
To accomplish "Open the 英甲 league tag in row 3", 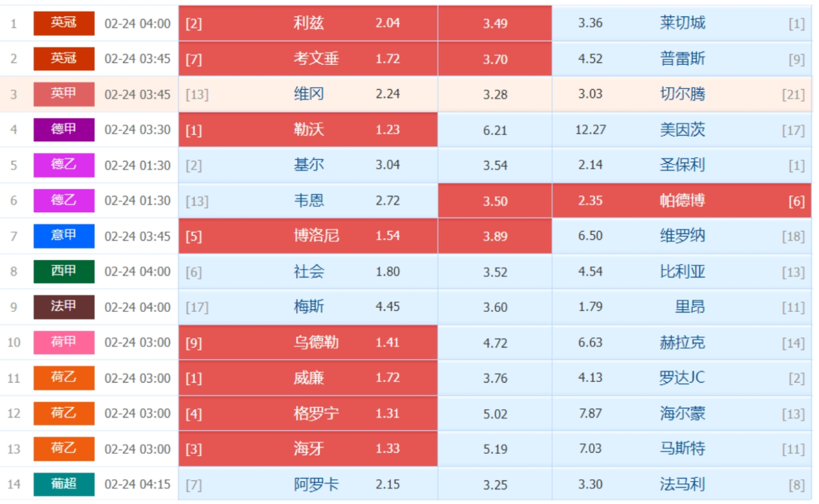I will click(64, 94).
